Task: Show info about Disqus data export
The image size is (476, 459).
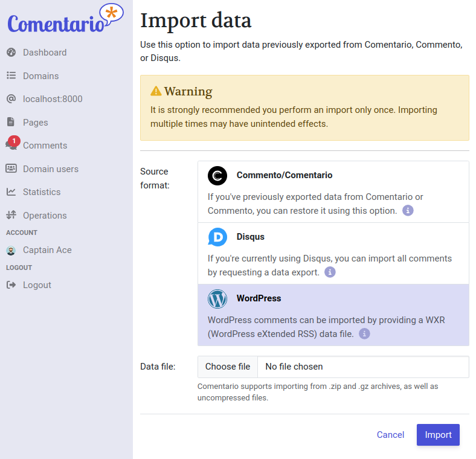Action: click(x=330, y=272)
